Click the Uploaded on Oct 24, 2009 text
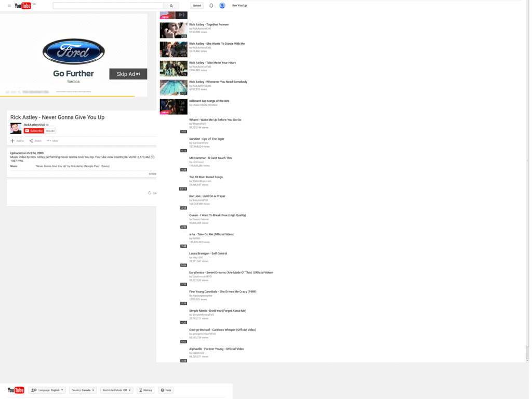 tap(27, 153)
